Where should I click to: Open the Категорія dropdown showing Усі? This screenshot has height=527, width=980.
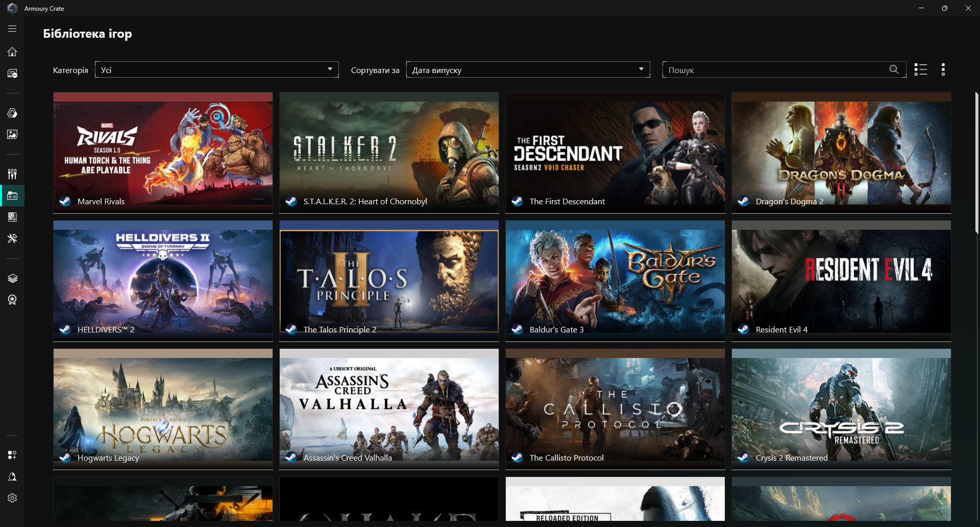click(x=217, y=69)
